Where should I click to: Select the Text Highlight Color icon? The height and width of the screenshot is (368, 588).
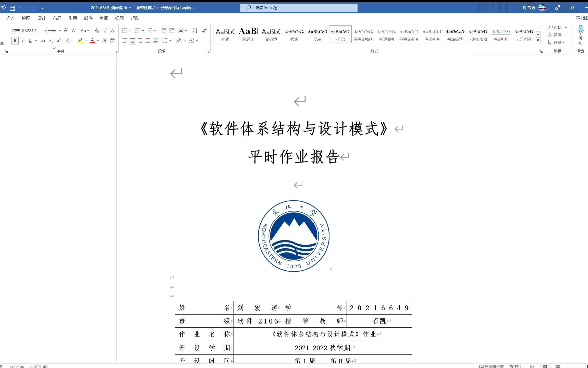click(x=80, y=41)
